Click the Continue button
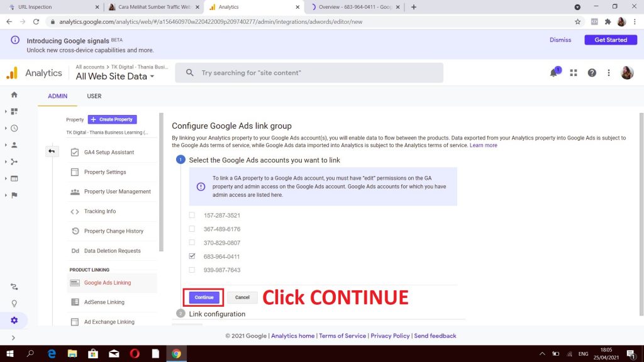The width and height of the screenshot is (644, 362). 204,297
